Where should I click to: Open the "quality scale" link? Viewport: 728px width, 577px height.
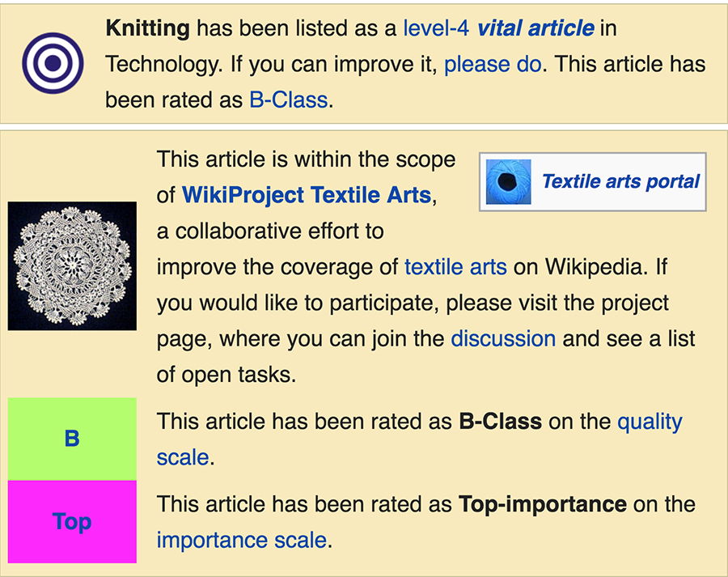650,422
